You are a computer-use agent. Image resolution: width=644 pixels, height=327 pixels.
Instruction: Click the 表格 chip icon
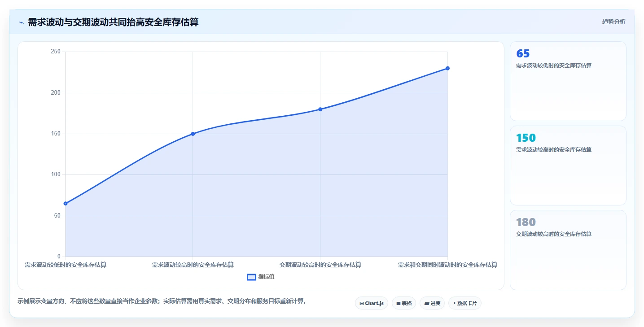click(x=399, y=304)
